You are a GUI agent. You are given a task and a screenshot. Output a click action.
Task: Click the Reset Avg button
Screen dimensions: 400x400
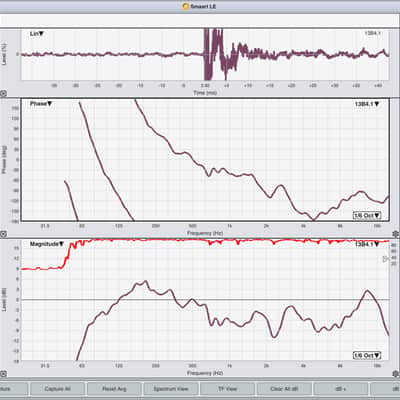114,389
